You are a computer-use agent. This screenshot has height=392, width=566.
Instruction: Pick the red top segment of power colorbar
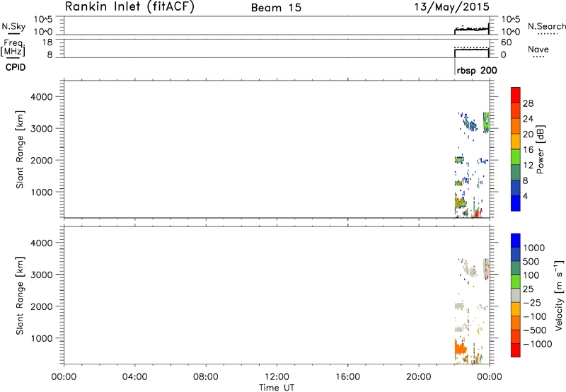point(516,95)
